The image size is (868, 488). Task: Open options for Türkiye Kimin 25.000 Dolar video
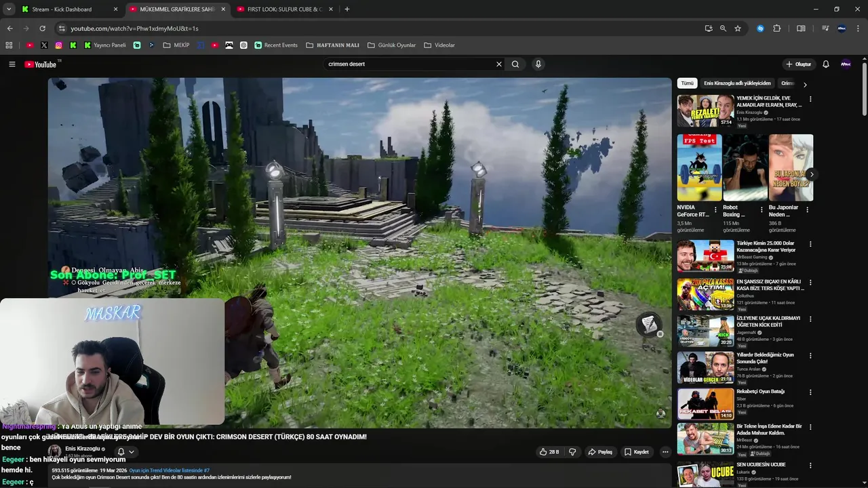tap(810, 244)
